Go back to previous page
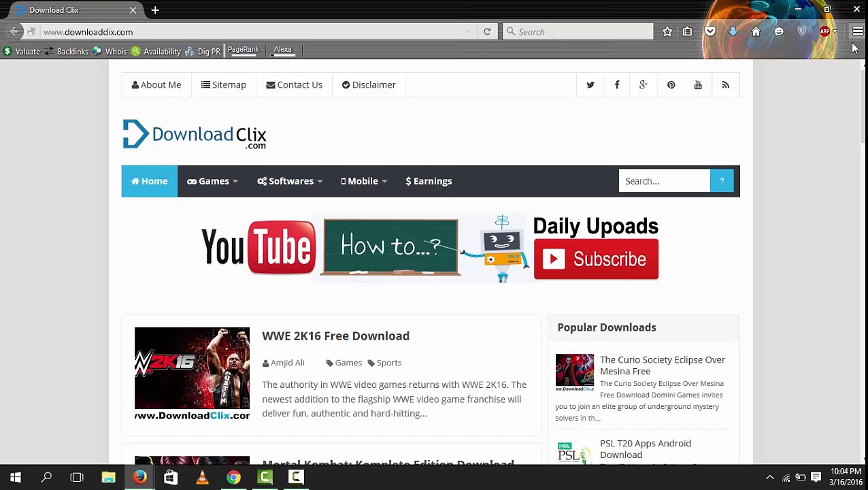 tap(14, 32)
